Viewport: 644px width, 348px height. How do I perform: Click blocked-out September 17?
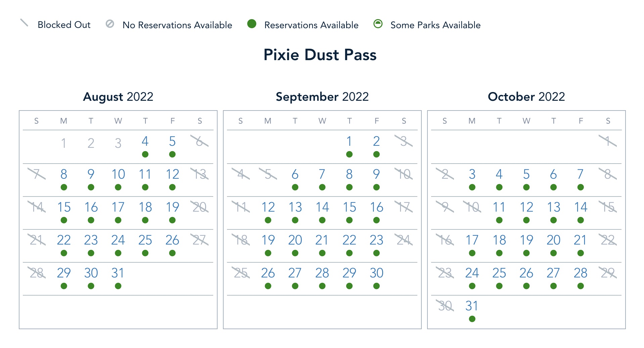pos(404,207)
